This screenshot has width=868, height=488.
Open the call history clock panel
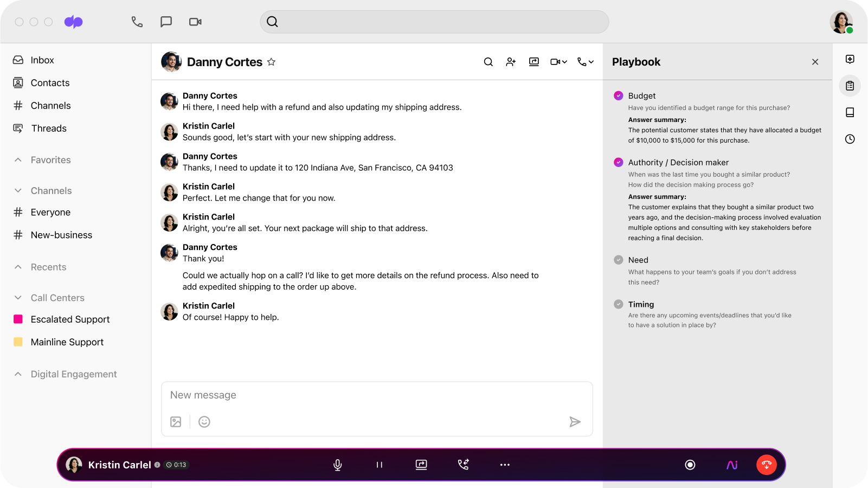click(850, 139)
